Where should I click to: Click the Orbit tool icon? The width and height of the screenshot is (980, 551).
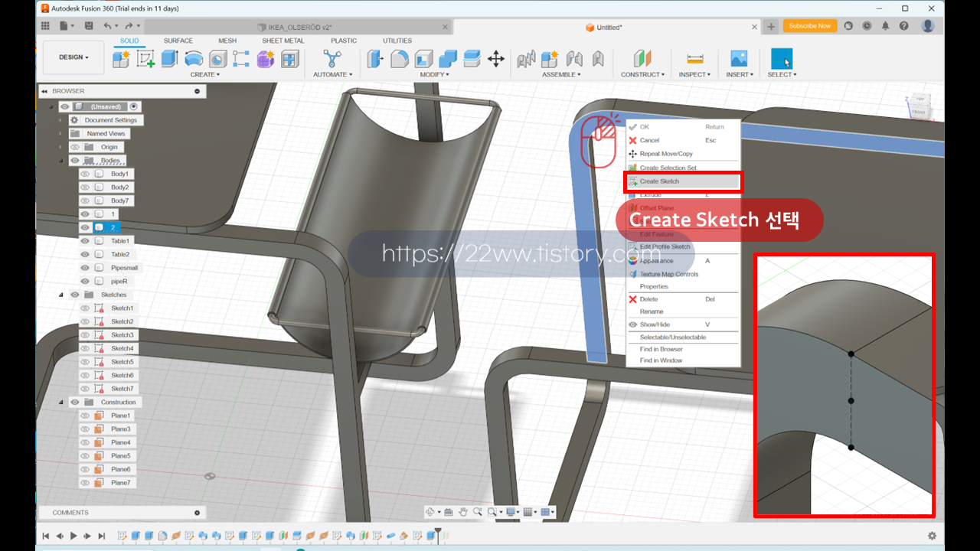430,512
